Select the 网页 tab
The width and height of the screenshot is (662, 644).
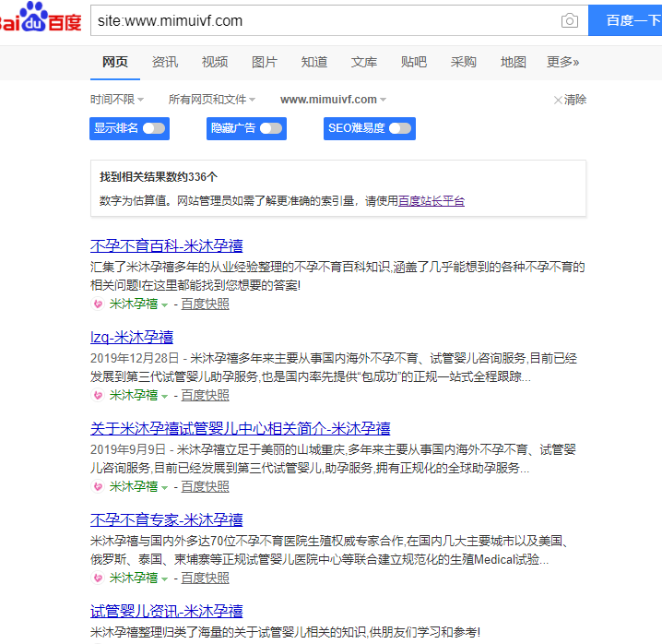[115, 62]
